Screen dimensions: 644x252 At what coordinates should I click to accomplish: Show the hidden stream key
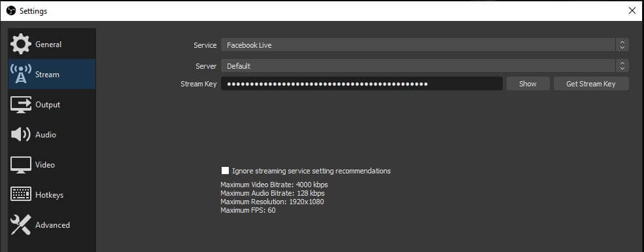coord(528,84)
